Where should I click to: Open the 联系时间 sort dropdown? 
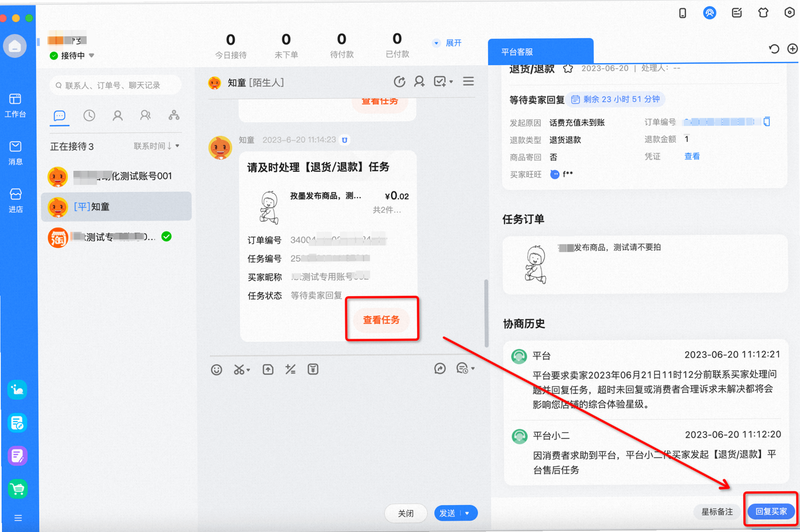pos(157,146)
